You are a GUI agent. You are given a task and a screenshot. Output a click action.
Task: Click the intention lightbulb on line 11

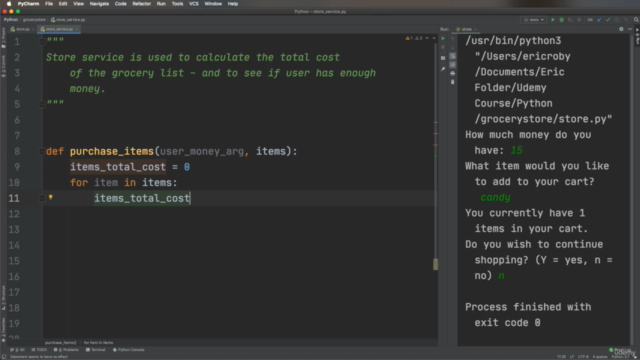[51, 197]
